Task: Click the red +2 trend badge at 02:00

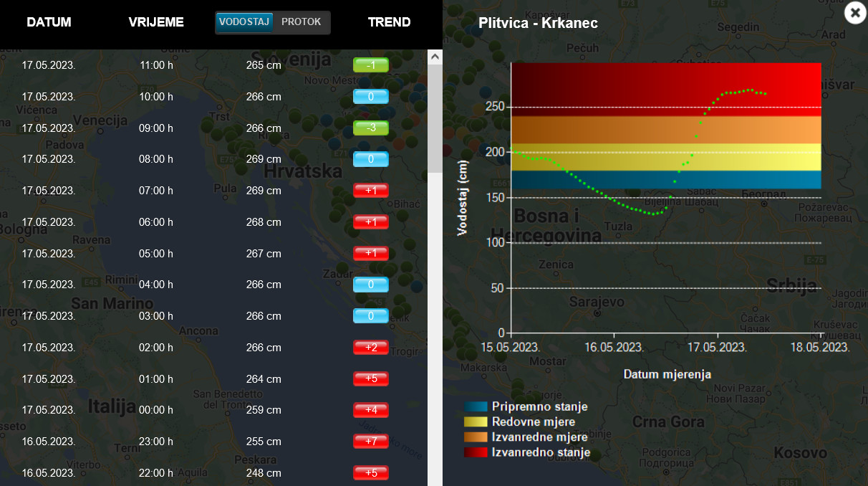Action: click(370, 348)
